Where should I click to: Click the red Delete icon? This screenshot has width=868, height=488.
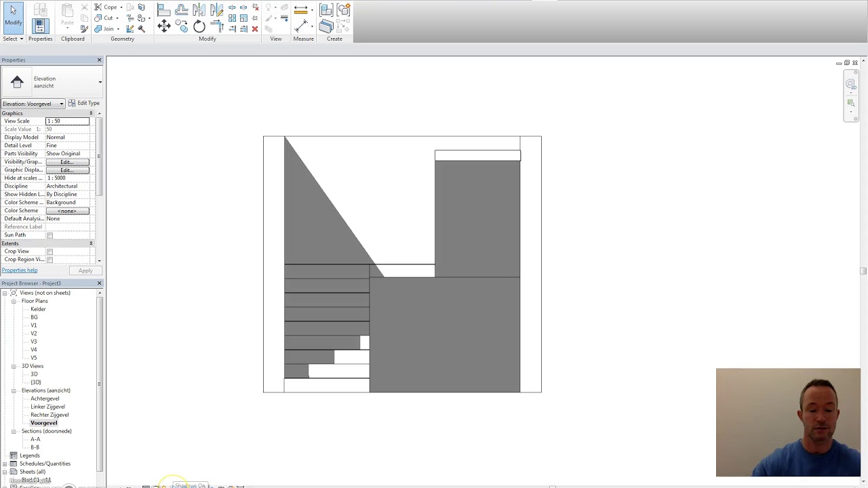tap(255, 28)
